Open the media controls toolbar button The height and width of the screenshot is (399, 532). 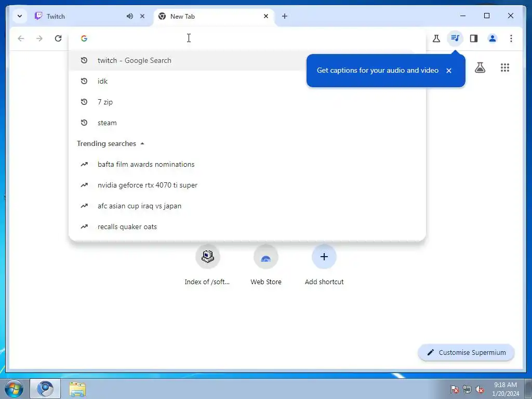point(455,38)
